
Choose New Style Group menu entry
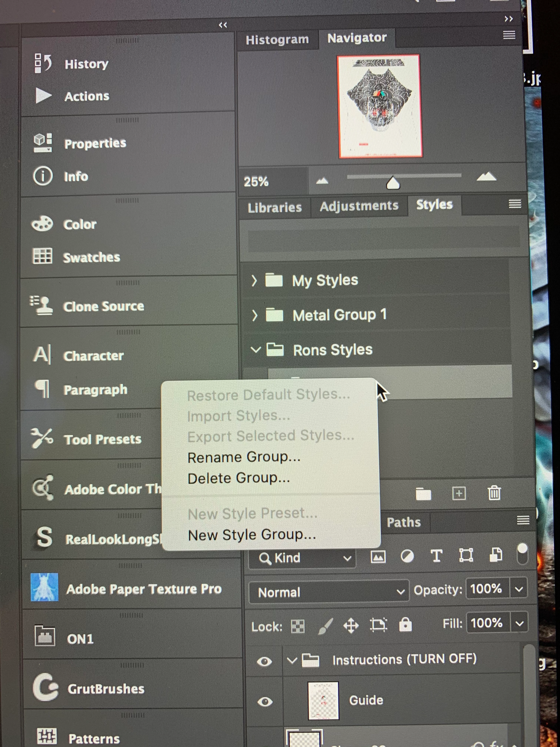252,535
